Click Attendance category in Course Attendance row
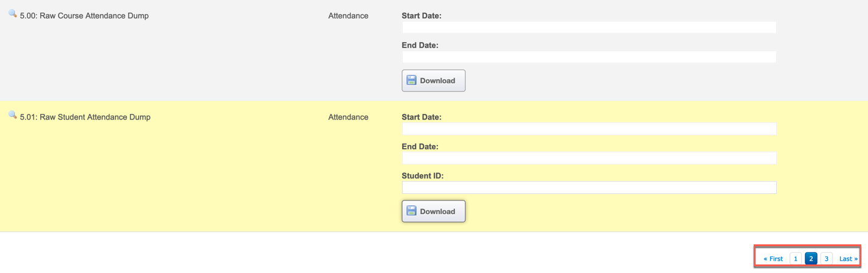 coord(348,16)
